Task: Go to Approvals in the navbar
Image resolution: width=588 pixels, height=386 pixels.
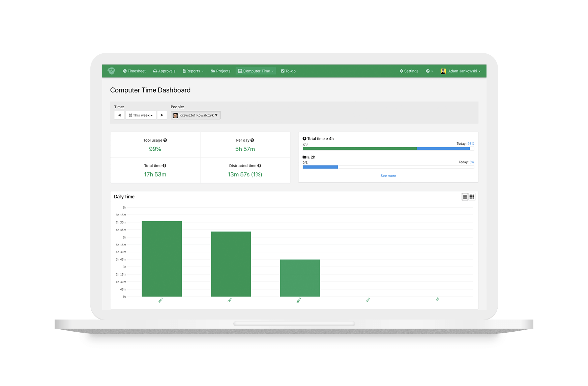Action: 164,71
